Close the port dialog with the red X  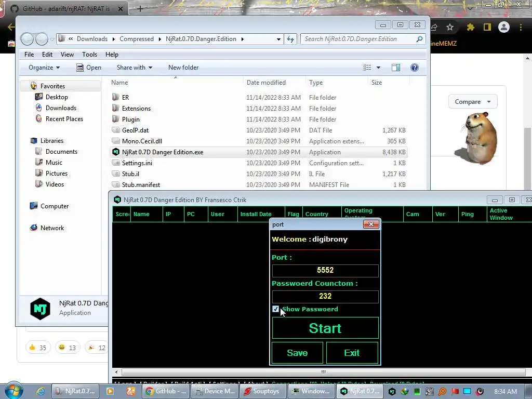click(371, 224)
